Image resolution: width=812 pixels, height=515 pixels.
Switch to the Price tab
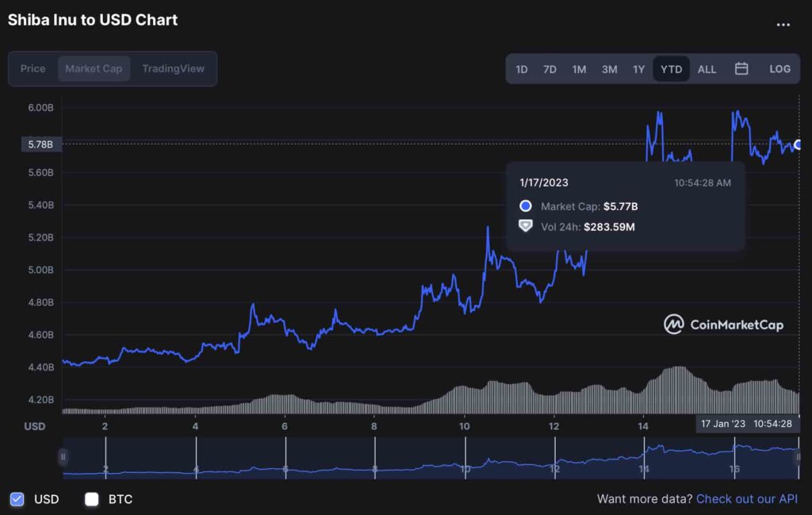click(x=33, y=68)
